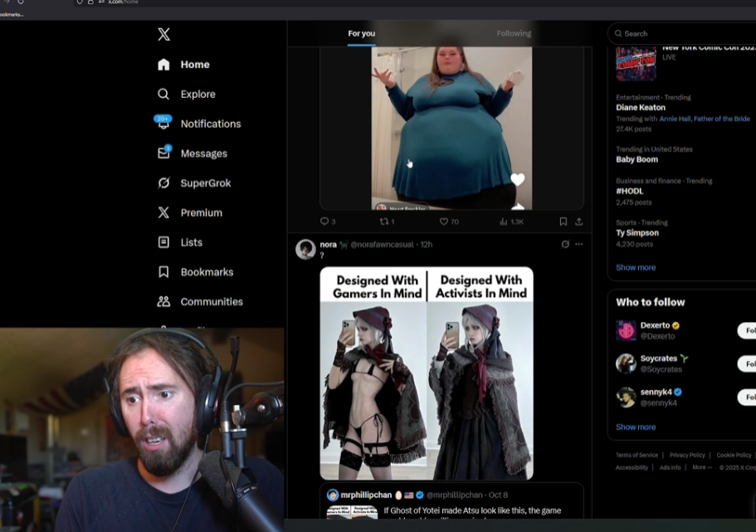Click the heart overlay on the video
This screenshot has height=532, width=756.
coord(517,179)
